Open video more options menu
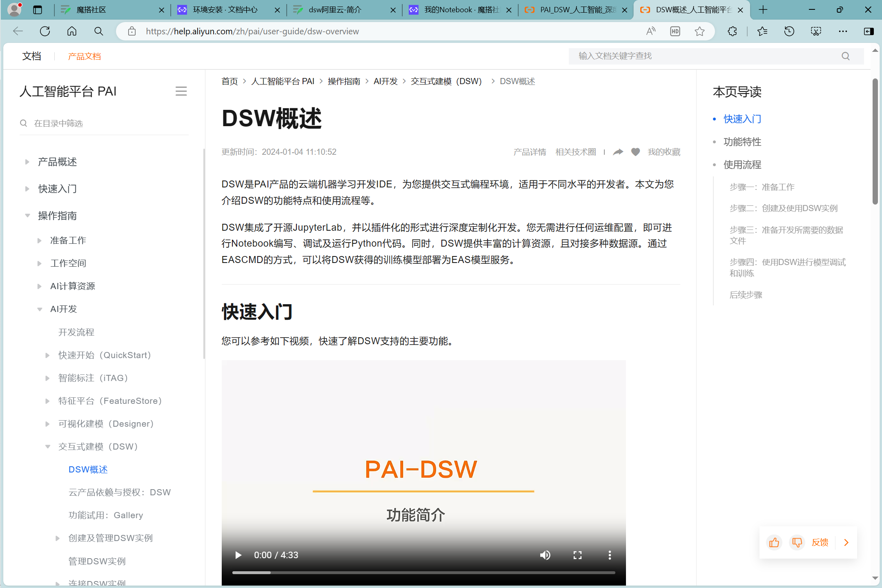The height and width of the screenshot is (588, 882). coord(610,555)
